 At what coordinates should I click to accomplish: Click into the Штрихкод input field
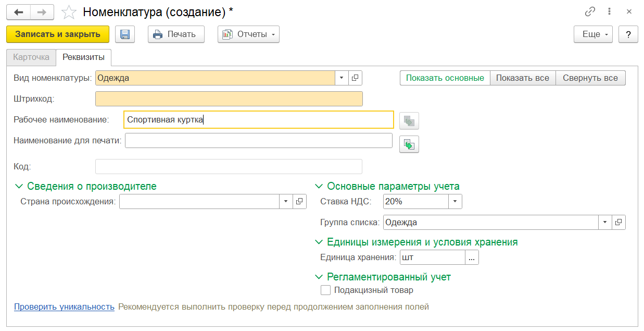(x=229, y=99)
